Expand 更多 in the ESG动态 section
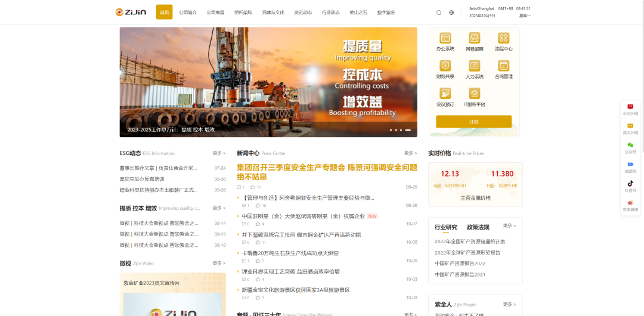Image resolution: width=644 pixels, height=316 pixels. (x=219, y=153)
